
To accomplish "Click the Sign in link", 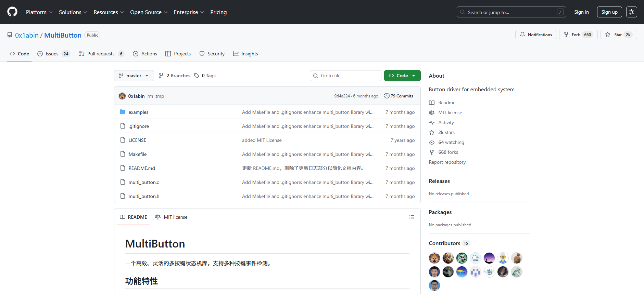I will pos(581,12).
